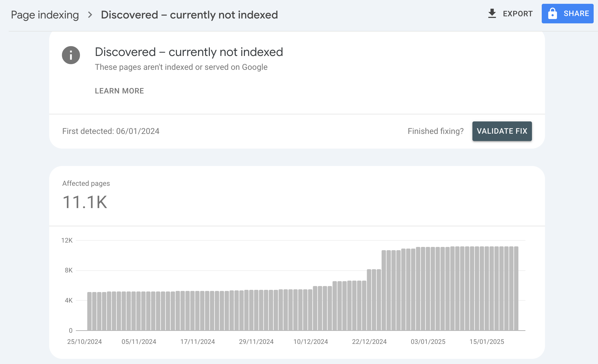The width and height of the screenshot is (598, 364).
Task: Click the 11.1K affected pages count
Action: (85, 202)
